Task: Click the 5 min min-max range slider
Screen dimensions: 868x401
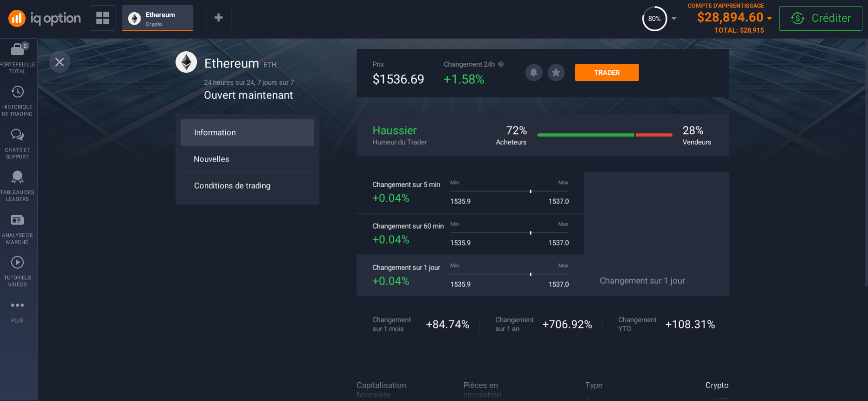Action: point(510,191)
